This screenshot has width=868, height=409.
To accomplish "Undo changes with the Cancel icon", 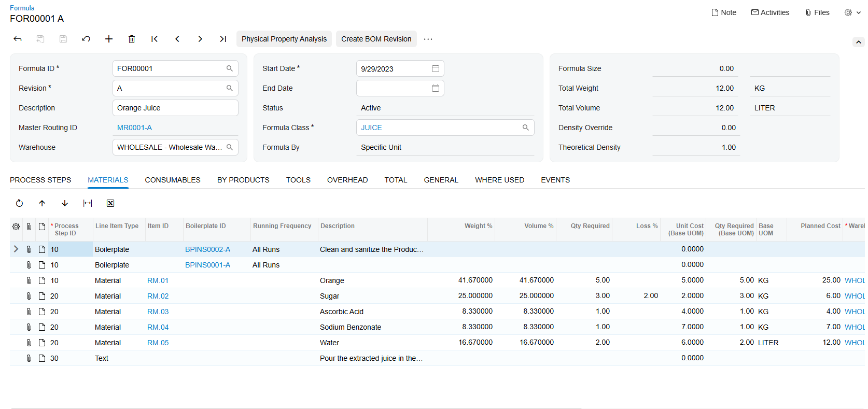I will (x=86, y=39).
